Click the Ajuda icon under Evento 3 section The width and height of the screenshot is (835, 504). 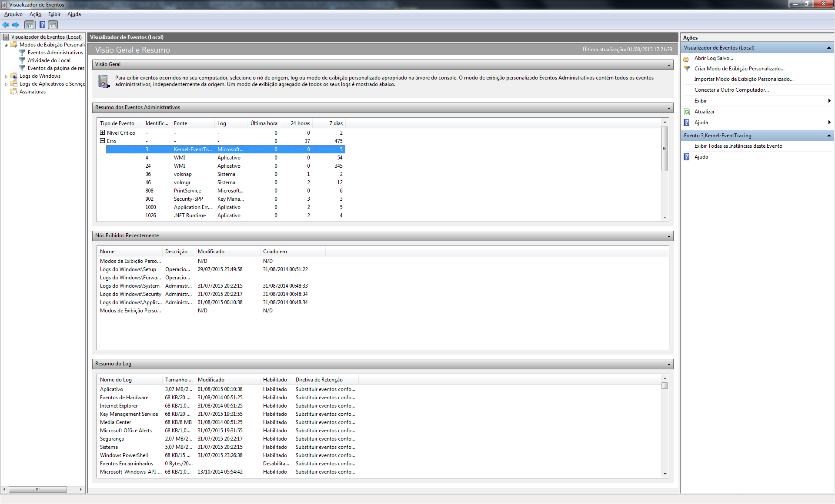tap(687, 157)
